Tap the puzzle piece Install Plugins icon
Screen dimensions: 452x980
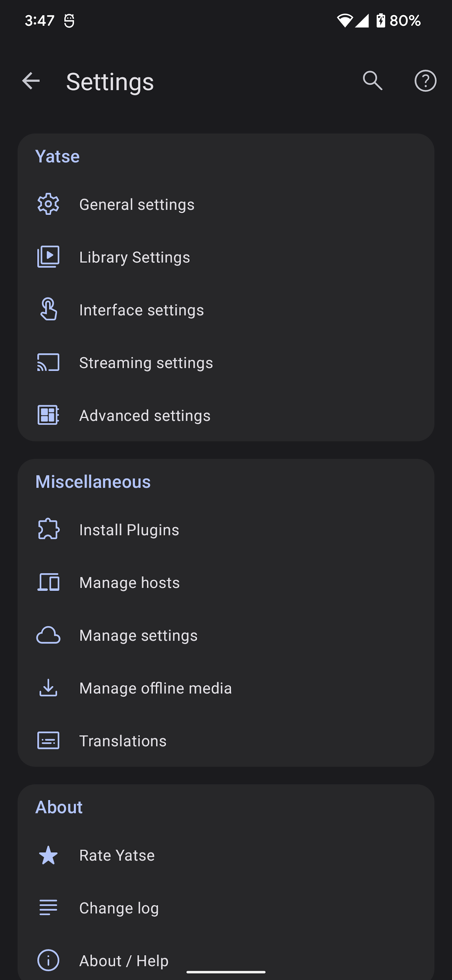pos(48,530)
